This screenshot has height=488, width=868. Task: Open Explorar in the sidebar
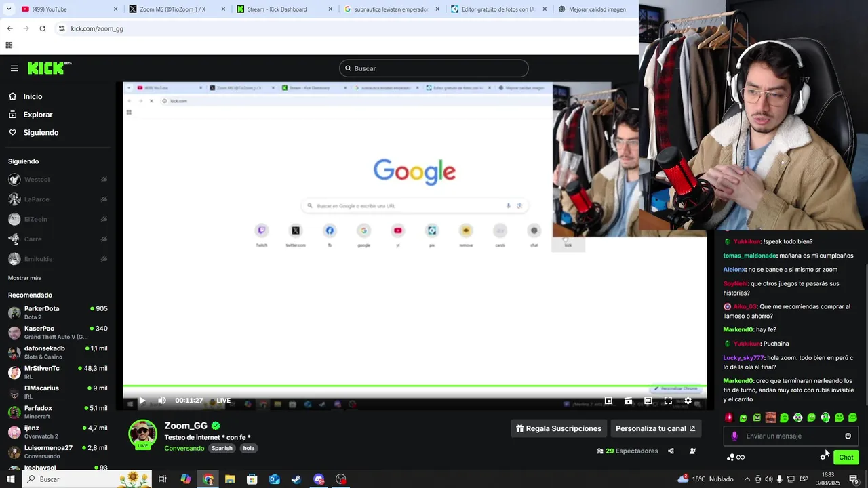coord(37,115)
